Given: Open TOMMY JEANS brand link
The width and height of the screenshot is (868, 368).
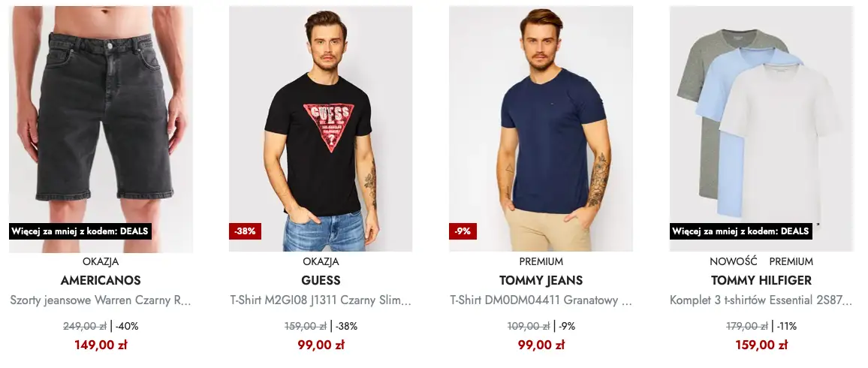Looking at the screenshot, I should pyautogui.click(x=541, y=281).
